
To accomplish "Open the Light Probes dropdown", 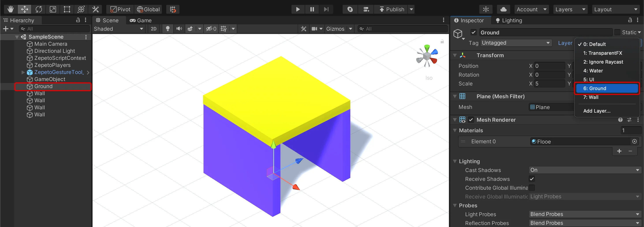I will click(x=585, y=214).
